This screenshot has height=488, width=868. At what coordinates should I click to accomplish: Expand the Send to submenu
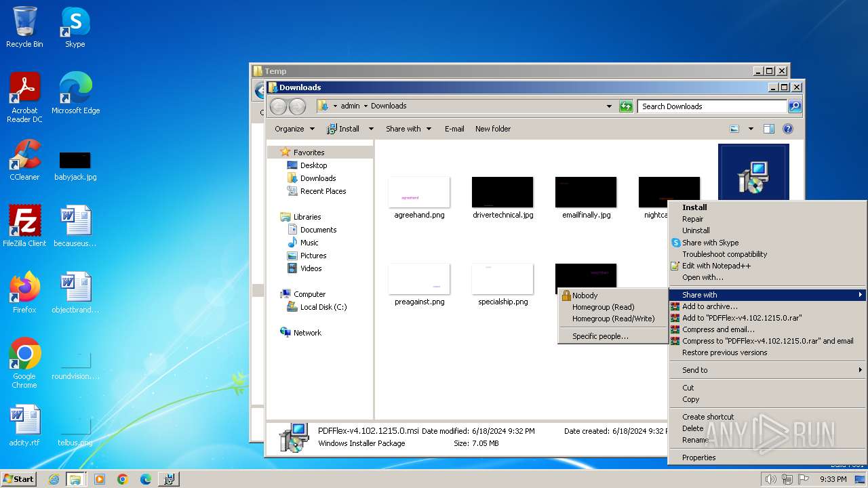768,370
